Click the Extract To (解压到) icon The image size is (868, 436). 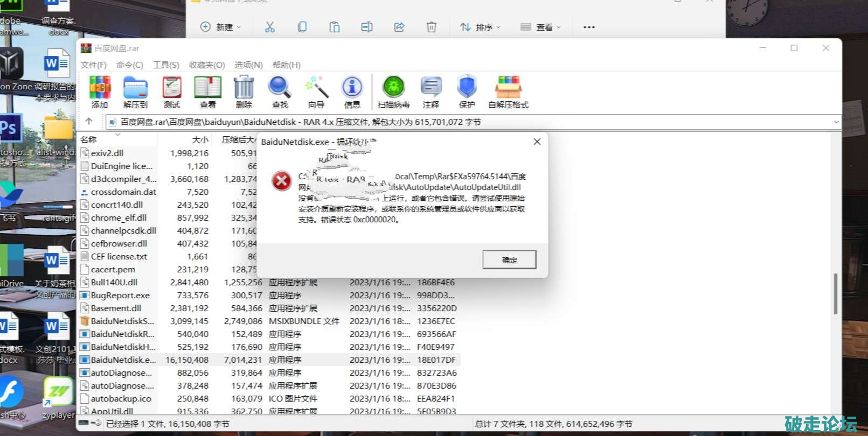(x=135, y=92)
